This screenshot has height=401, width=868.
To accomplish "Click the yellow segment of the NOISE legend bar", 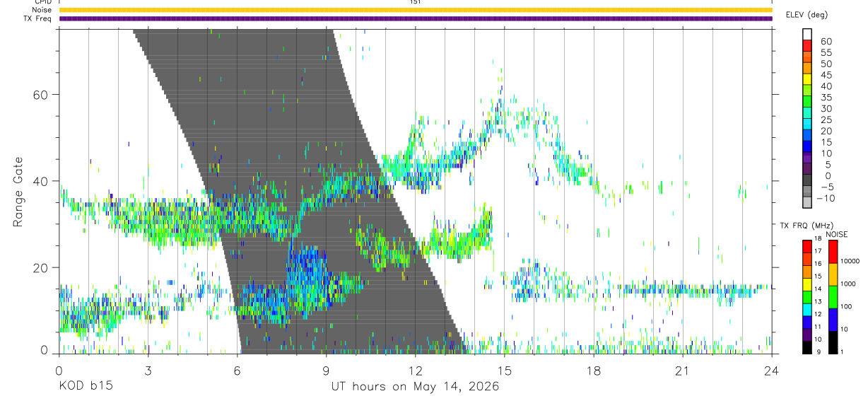I will click(833, 274).
